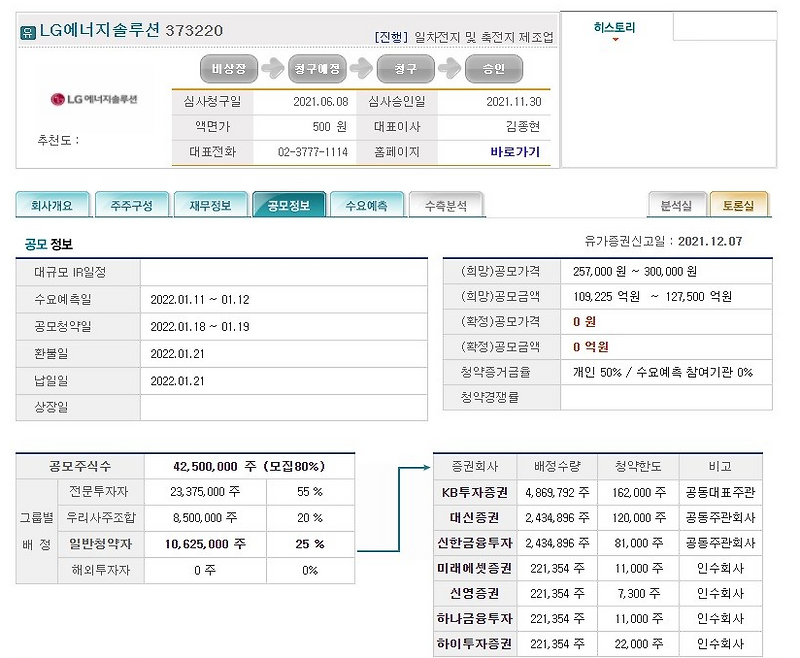Select the 청구 status step

[406, 68]
